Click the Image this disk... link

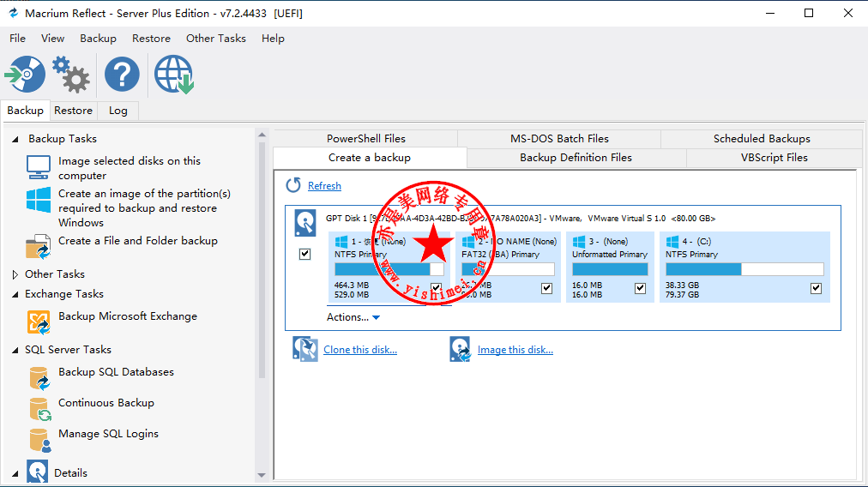pyautogui.click(x=515, y=350)
